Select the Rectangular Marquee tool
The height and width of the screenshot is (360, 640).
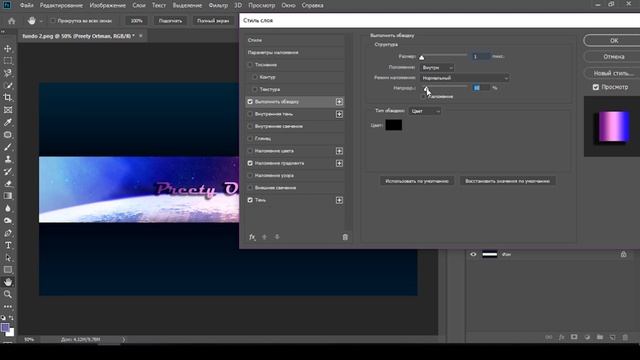pyautogui.click(x=8, y=61)
